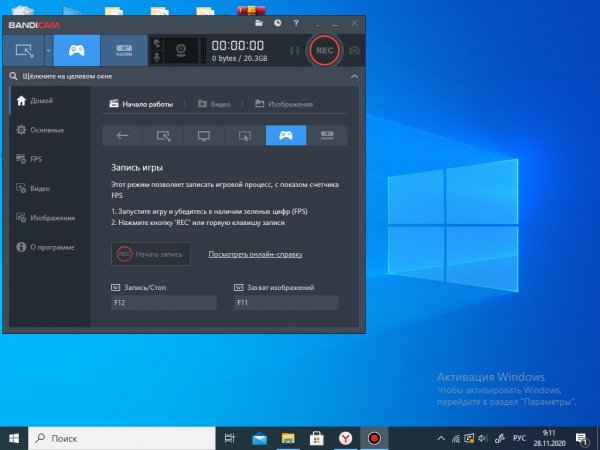The height and width of the screenshot is (450, 600).
Task: Switch to the Начало работы tab
Action: 141,104
